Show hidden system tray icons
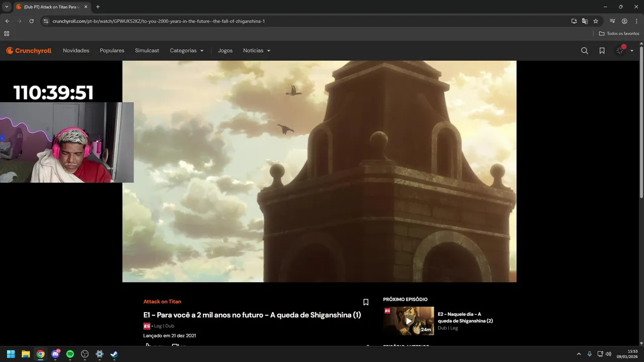Image resolution: width=644 pixels, height=362 pixels. pos(579,354)
